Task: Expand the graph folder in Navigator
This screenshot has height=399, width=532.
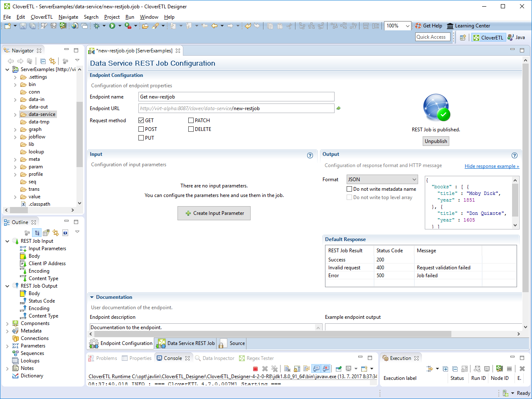Action: click(15, 130)
